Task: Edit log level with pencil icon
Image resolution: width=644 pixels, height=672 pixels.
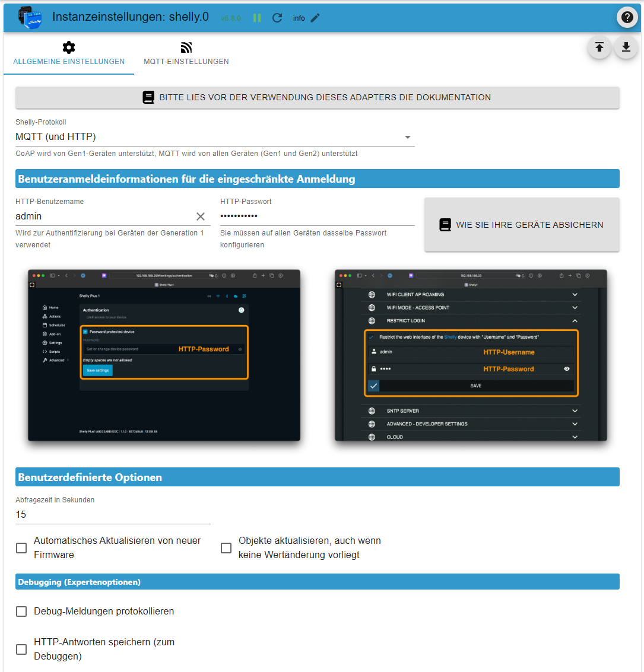Action: [315, 18]
